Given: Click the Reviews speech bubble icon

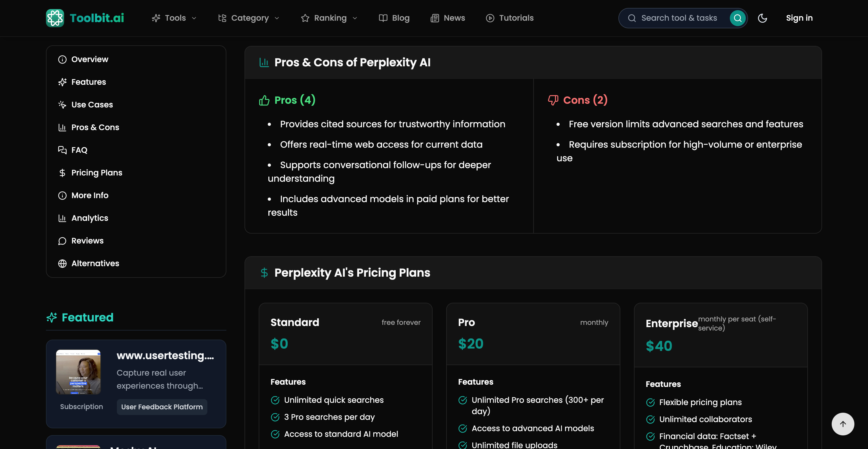Looking at the screenshot, I should [x=62, y=241].
